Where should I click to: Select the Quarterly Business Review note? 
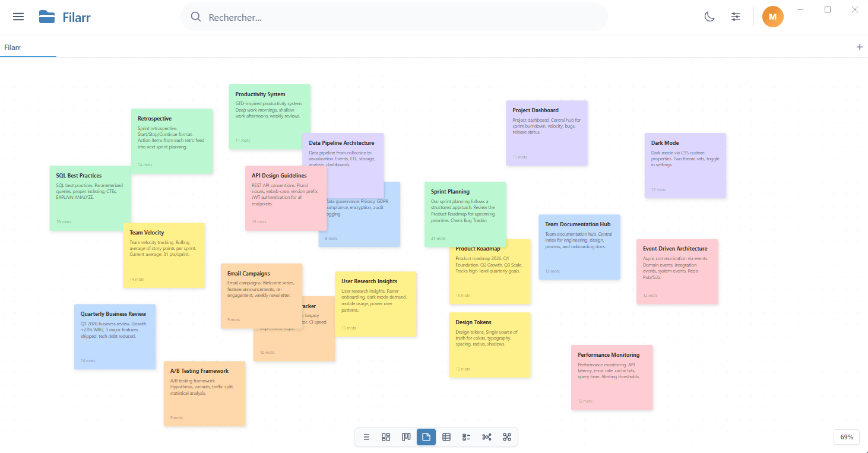pos(115,337)
